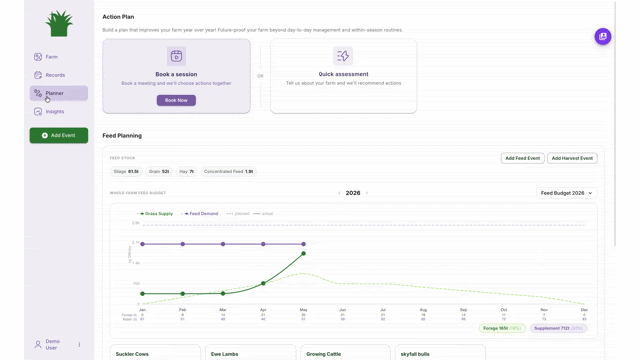Click the Feed Planning heading
This screenshot has height=360, width=640.
pyautogui.click(x=122, y=136)
